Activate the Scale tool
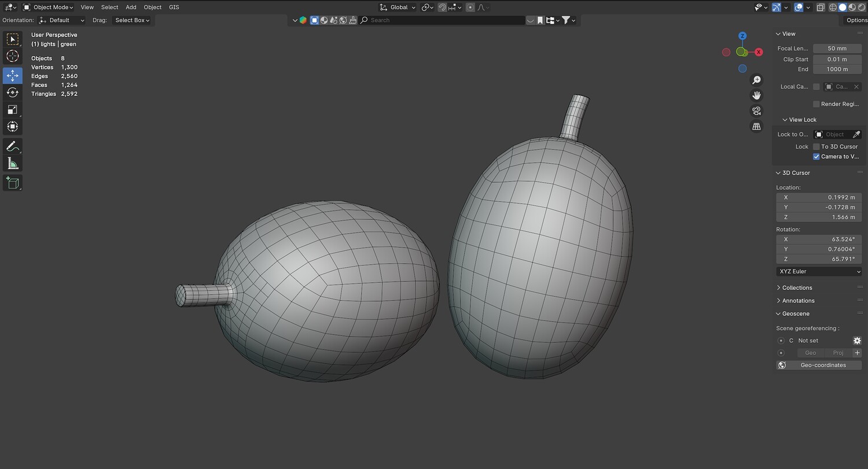The width and height of the screenshot is (868, 469). click(12, 109)
